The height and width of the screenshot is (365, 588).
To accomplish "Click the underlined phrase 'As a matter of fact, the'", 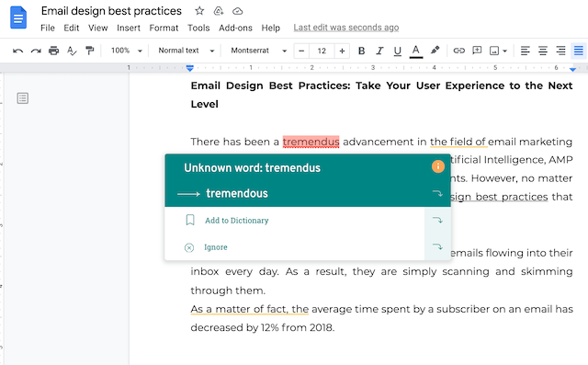I will [249, 309].
